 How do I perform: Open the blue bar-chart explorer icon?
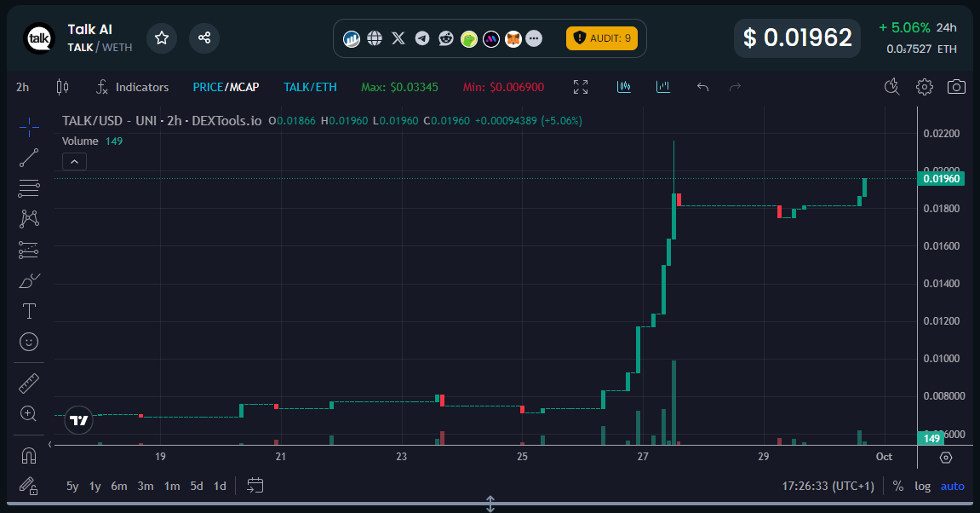click(x=352, y=39)
